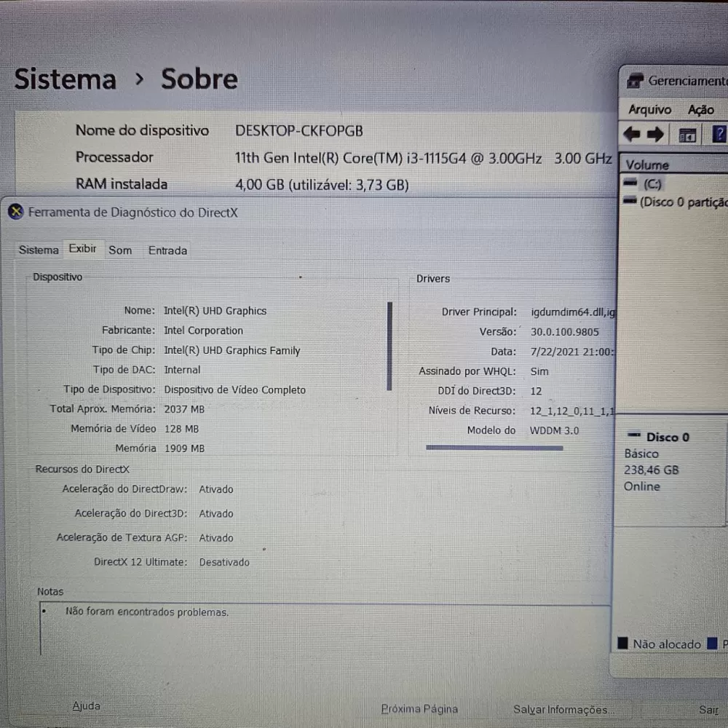This screenshot has height=728, width=728.
Task: Click the Sair button
Action: (x=708, y=709)
